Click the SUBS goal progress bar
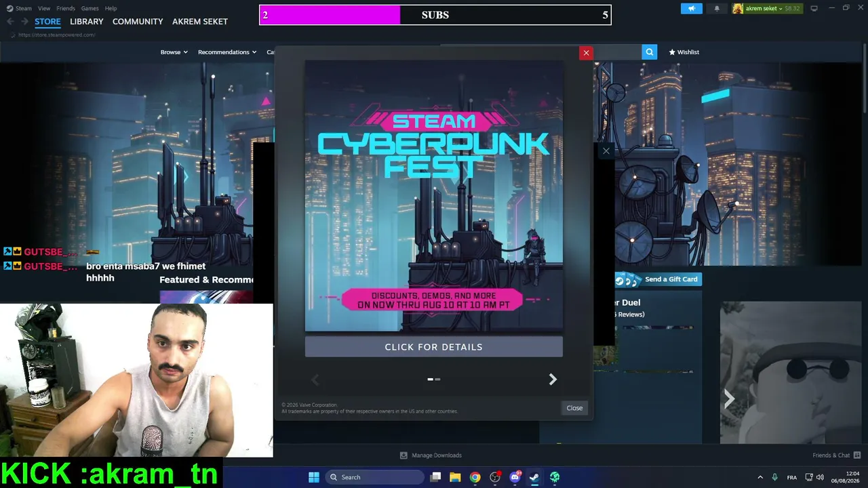The image size is (868, 488). pos(435,15)
